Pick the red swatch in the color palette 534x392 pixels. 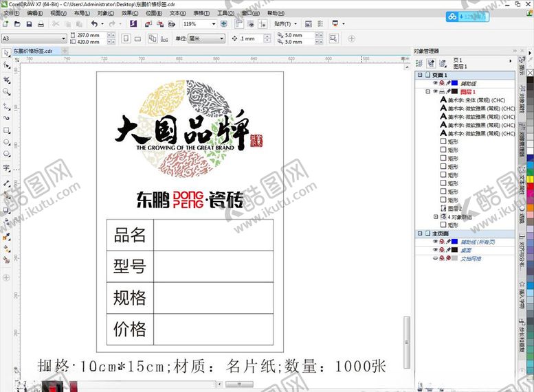coord(531,186)
